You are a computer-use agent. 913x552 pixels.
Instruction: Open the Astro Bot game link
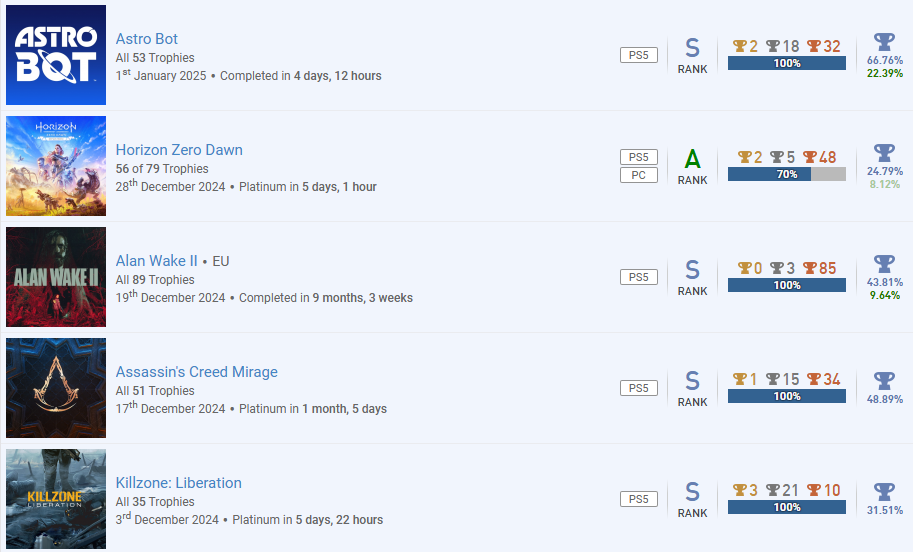(147, 39)
